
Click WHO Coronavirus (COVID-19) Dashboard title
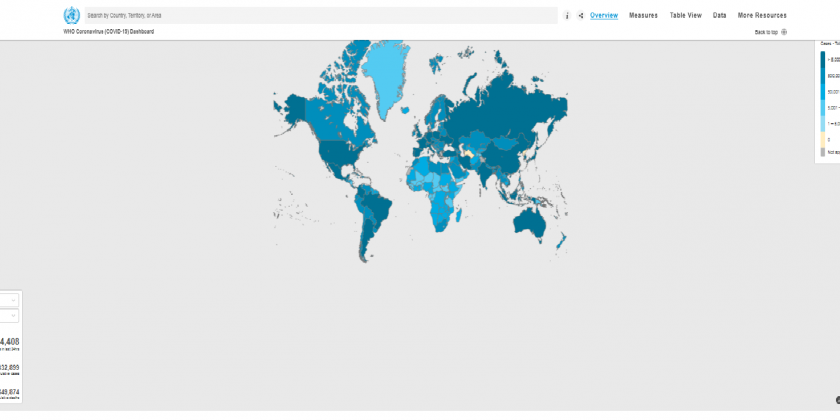tap(108, 32)
